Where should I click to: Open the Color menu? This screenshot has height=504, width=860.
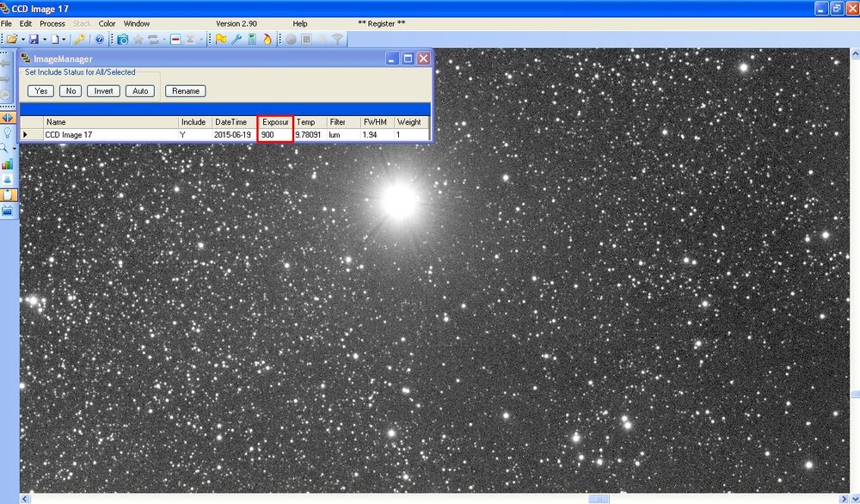pyautogui.click(x=107, y=23)
